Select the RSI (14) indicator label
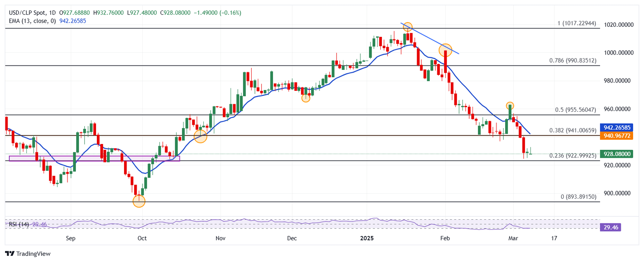644x262 pixels. click(19, 225)
